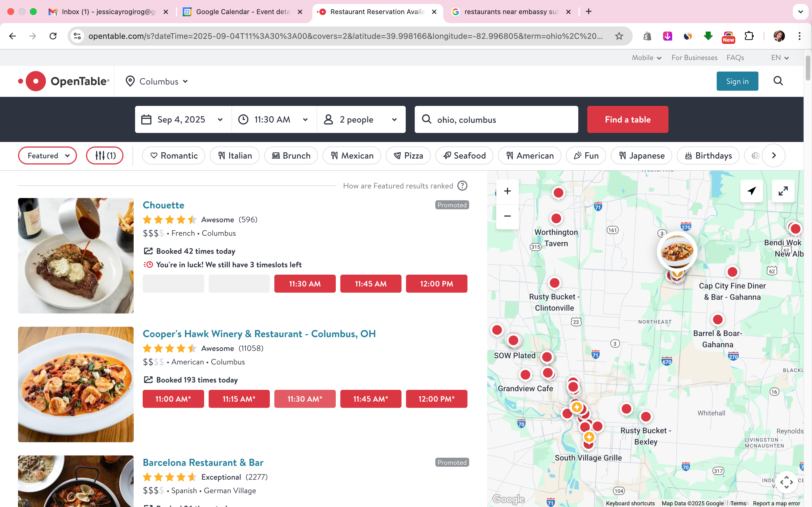This screenshot has width=812, height=507.
Task: Switch to the Gmail Inbox tab
Action: (x=108, y=12)
